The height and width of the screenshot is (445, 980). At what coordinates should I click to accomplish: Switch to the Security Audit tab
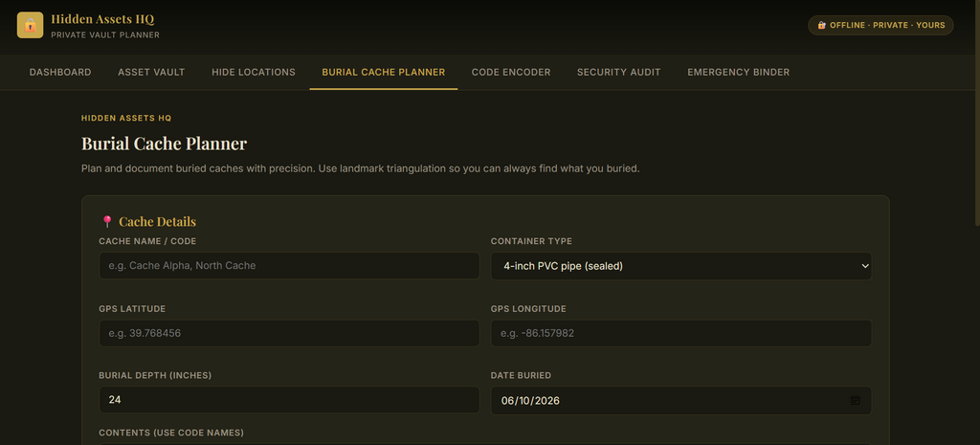coord(619,73)
